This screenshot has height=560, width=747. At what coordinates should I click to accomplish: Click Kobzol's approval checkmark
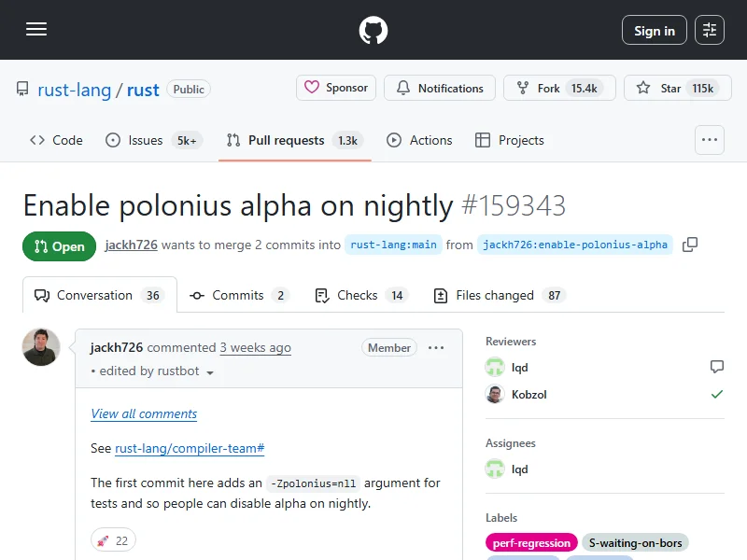tap(717, 394)
